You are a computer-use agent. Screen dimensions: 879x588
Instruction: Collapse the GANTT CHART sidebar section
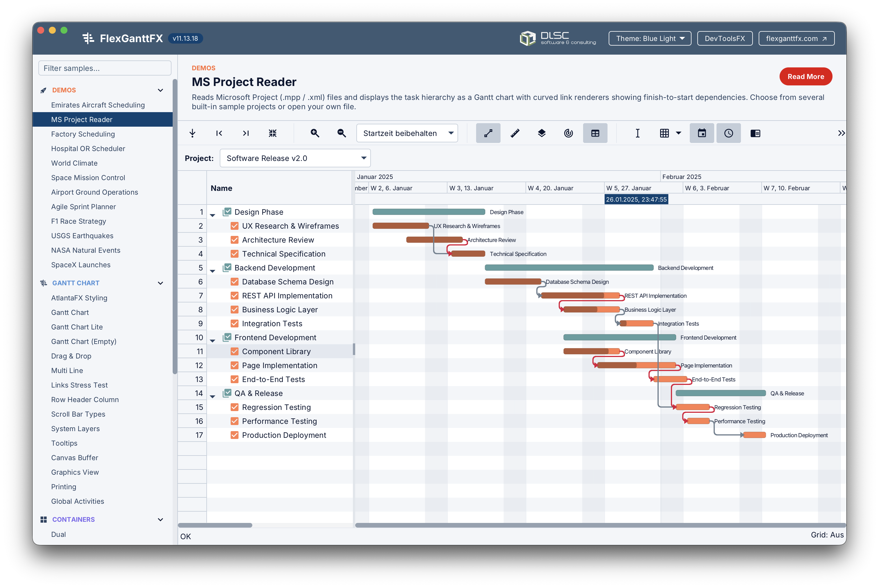point(160,283)
